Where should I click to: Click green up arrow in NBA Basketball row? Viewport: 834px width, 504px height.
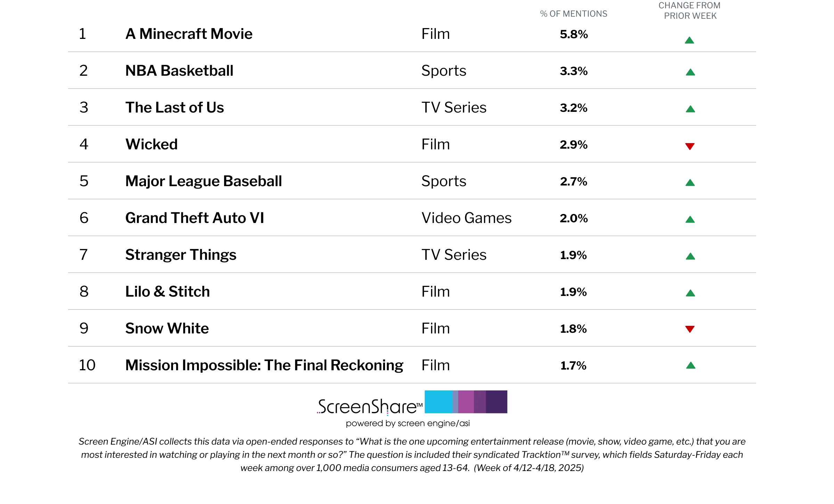(690, 72)
